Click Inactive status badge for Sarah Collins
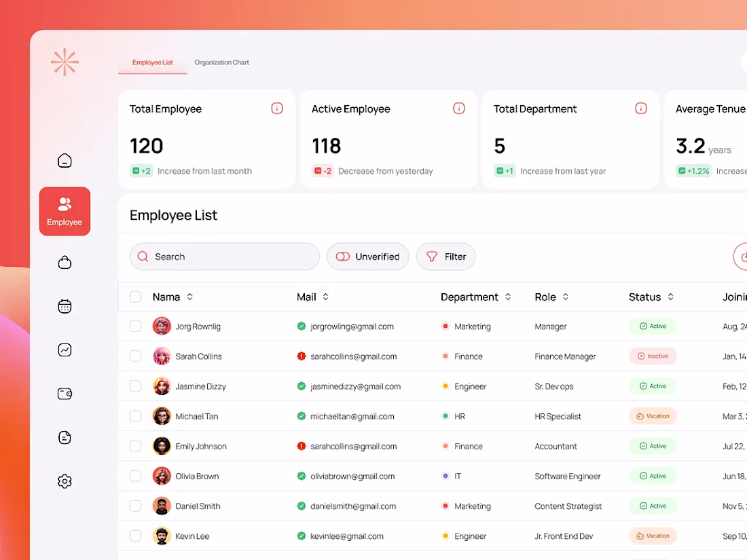 click(653, 356)
